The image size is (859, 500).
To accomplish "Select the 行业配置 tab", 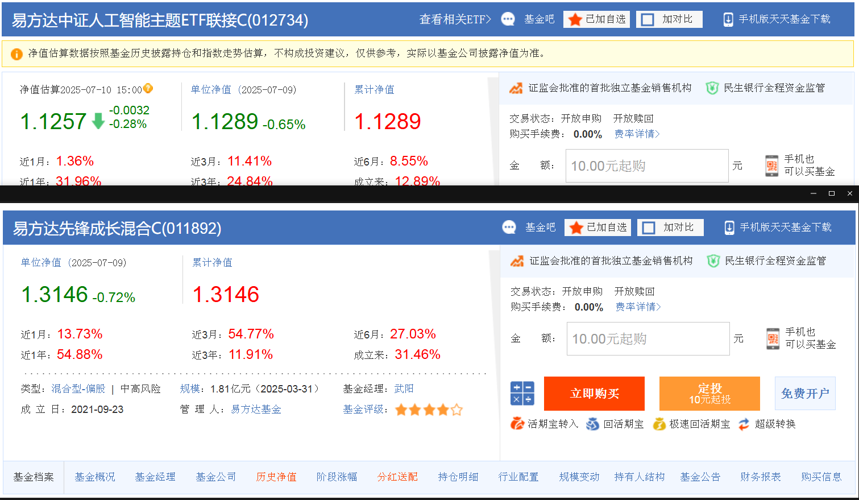I will pos(518,477).
